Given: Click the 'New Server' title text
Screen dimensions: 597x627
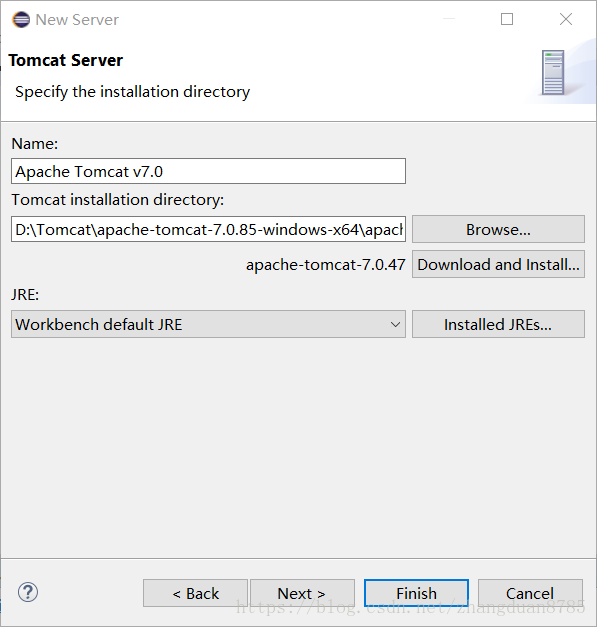Looking at the screenshot, I should click(77, 20).
